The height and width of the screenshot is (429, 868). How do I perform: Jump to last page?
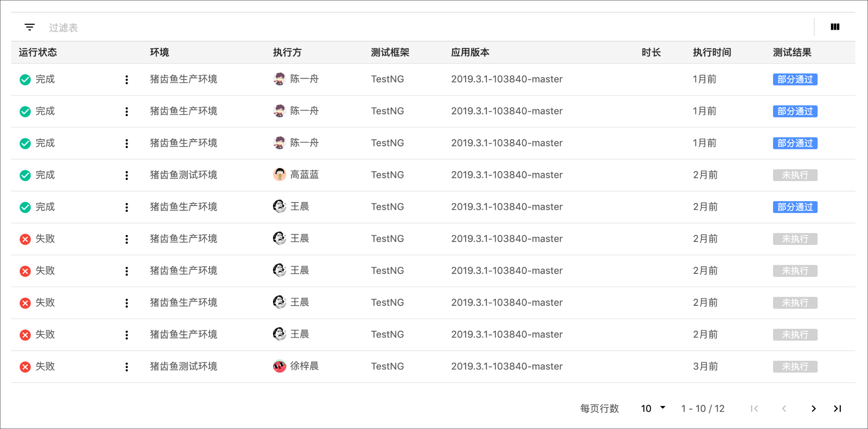pos(837,408)
